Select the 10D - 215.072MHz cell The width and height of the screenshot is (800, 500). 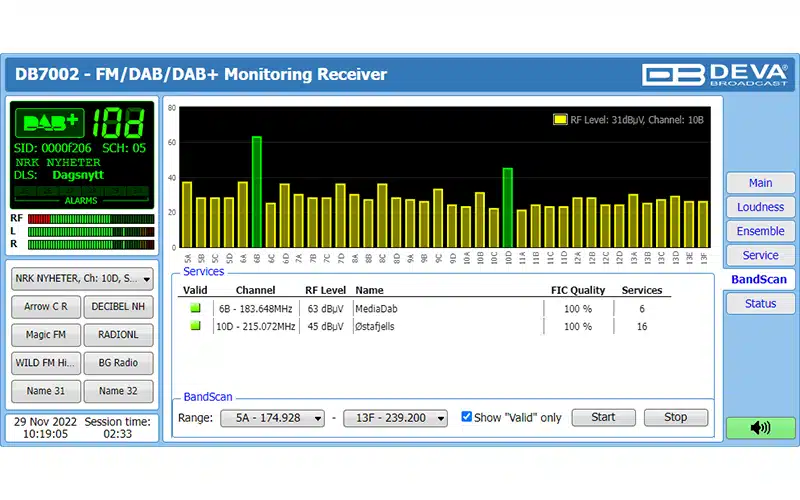tap(256, 327)
